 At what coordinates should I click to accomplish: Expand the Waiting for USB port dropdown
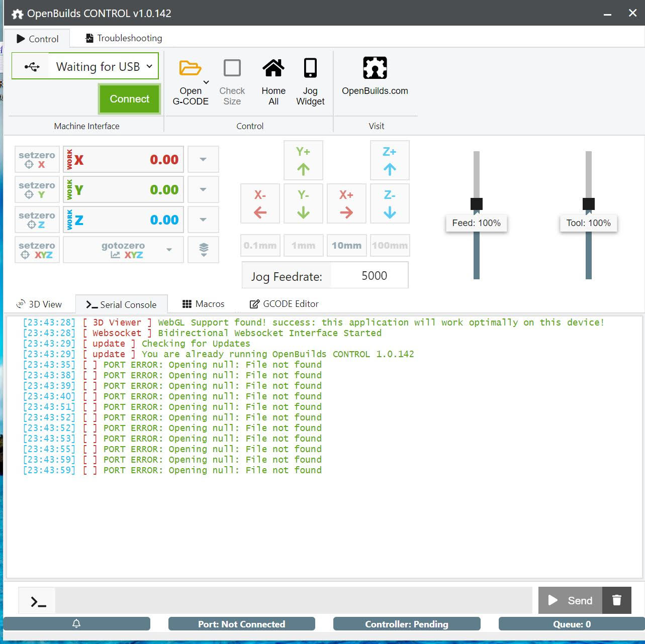[104, 66]
